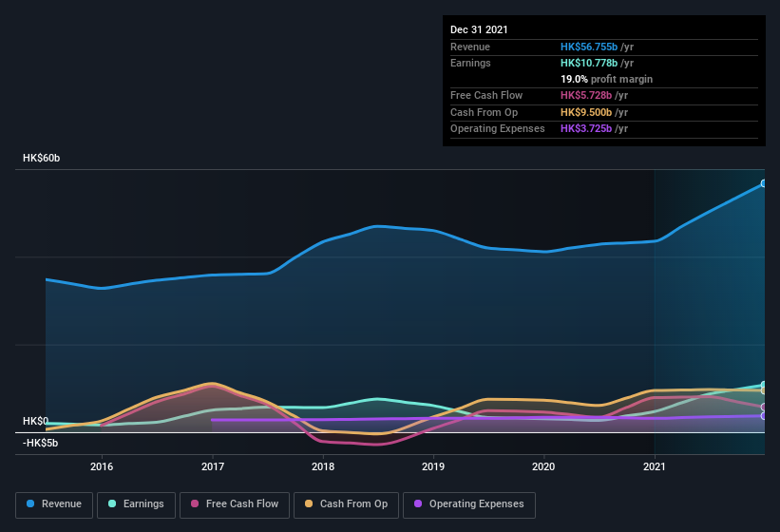Click the -HK$5b y-axis label

click(x=40, y=443)
